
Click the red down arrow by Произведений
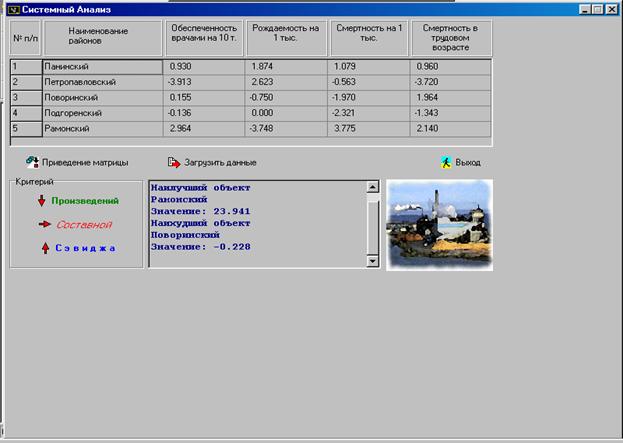click(x=42, y=201)
